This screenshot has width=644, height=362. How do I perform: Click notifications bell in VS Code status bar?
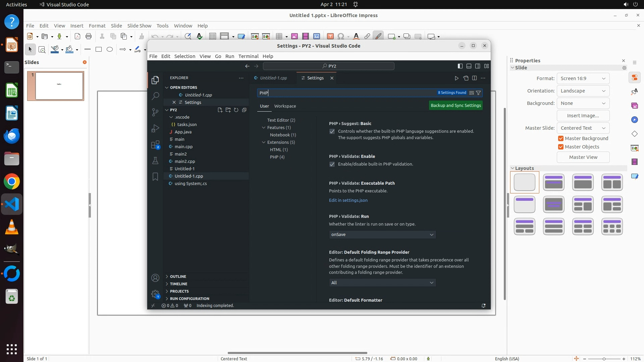point(483,306)
